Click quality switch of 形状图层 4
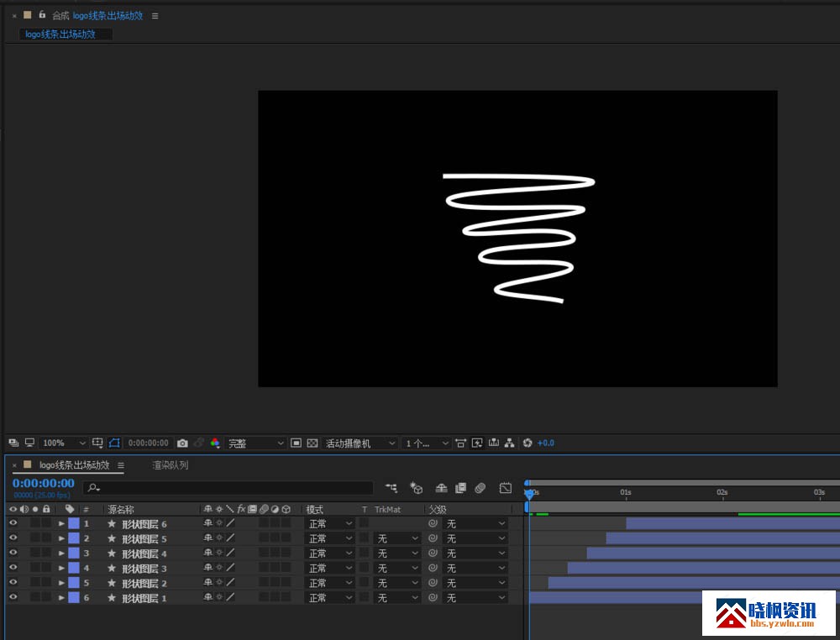The image size is (840, 640). (230, 553)
